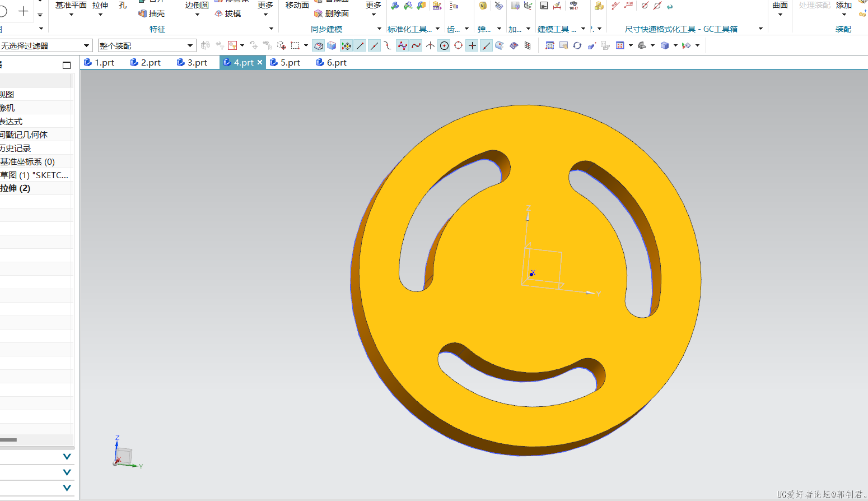
Task: Toggle the Point on Curve snap icon
Action: (486, 45)
